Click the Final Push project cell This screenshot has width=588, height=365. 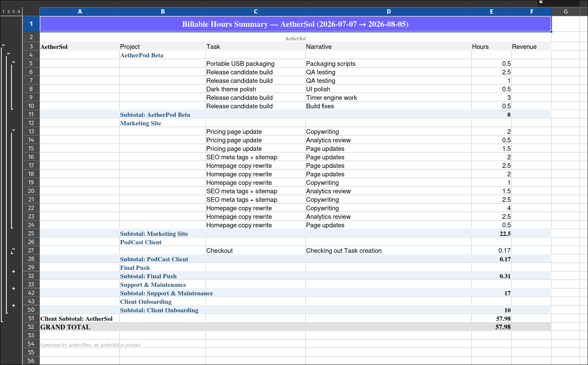pyautogui.click(x=163, y=268)
